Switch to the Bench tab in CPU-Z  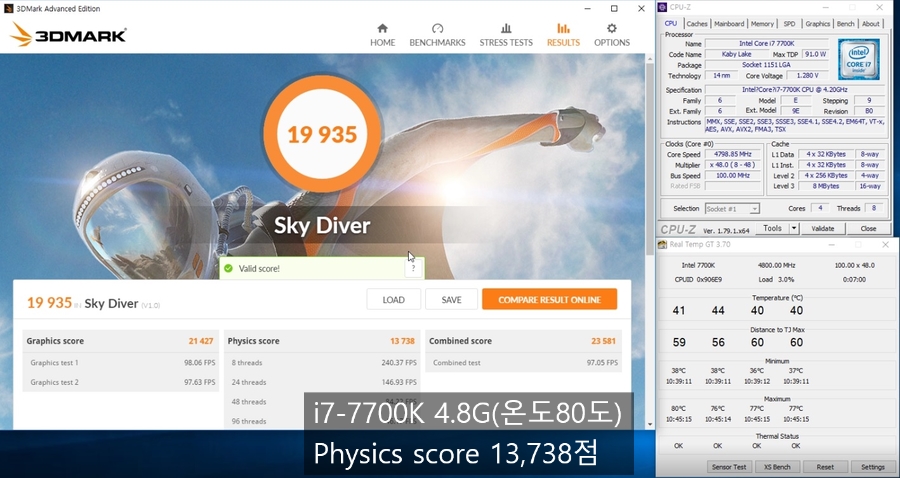tap(845, 24)
